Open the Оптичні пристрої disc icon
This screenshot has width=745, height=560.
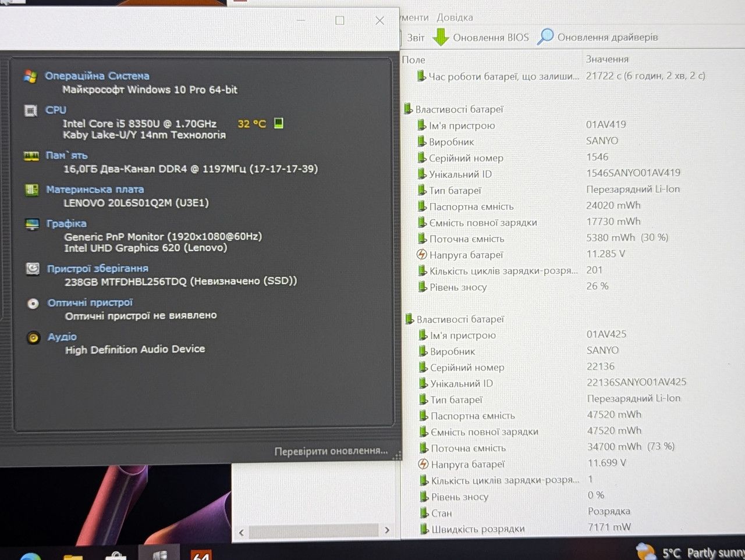tap(33, 303)
